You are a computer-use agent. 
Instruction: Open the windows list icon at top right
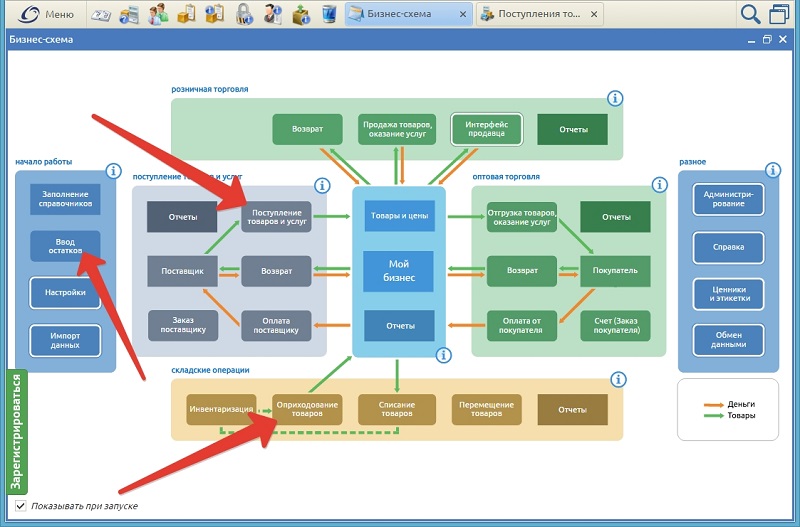click(779, 14)
